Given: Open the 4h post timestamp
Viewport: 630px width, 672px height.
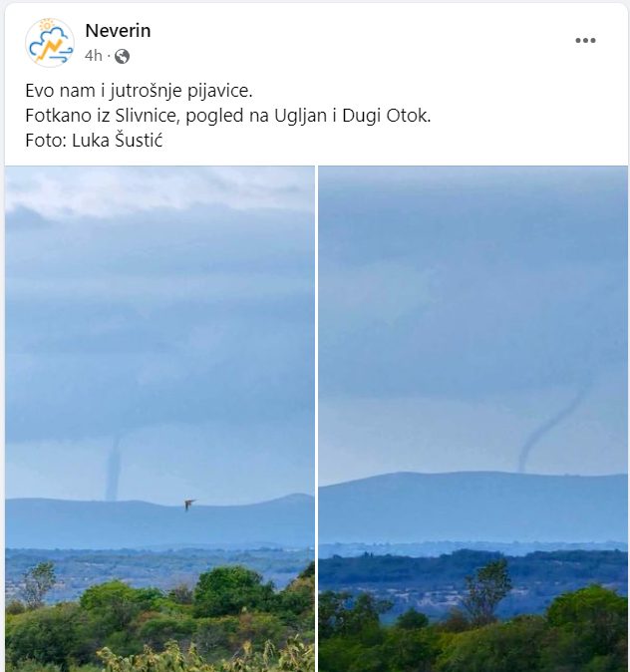Looking at the screenshot, I should pyautogui.click(x=94, y=56).
